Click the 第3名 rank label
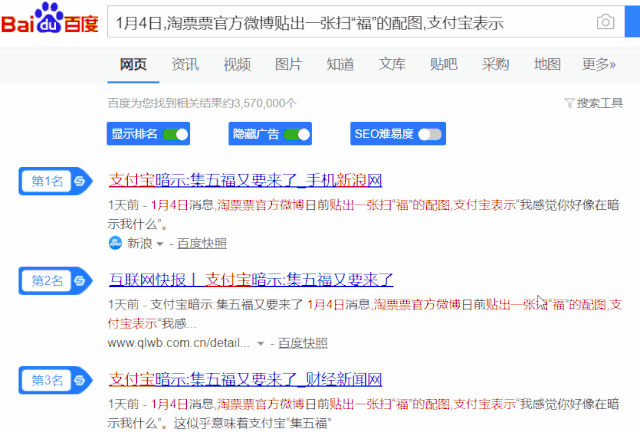Screen dimensions: 640x432 pos(47,380)
